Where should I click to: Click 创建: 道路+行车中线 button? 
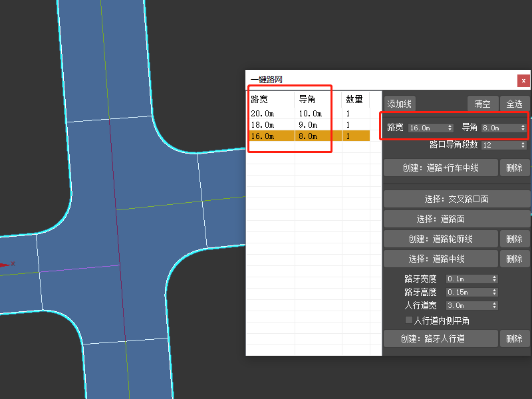[440, 168]
